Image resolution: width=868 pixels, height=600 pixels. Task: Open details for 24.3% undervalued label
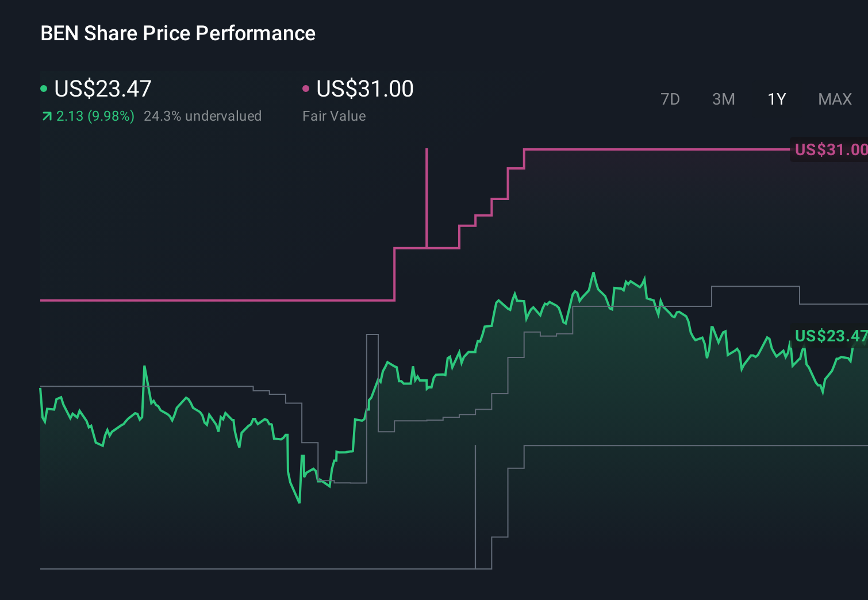203,116
